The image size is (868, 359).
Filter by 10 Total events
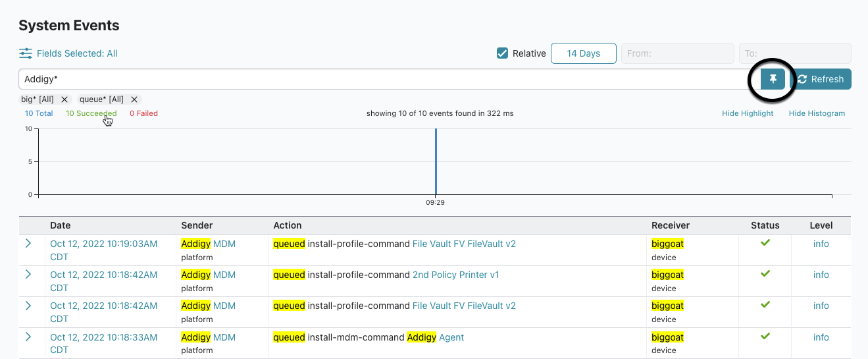[x=39, y=113]
